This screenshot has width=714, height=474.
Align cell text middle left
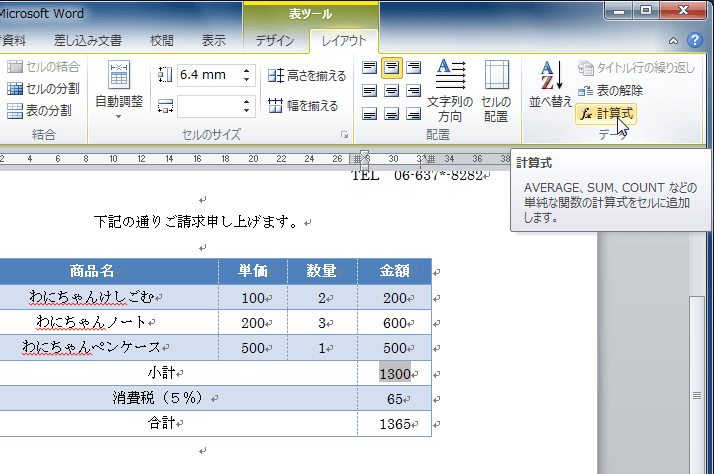click(369, 91)
